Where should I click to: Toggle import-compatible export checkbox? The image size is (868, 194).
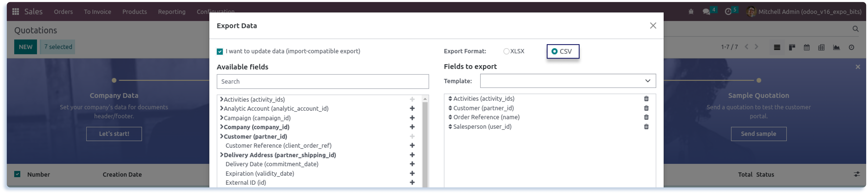pos(220,51)
